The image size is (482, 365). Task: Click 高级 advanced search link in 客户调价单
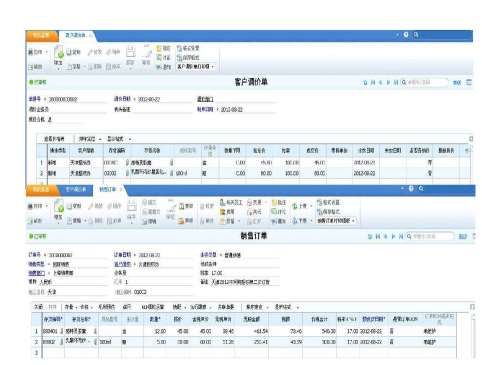457,82
